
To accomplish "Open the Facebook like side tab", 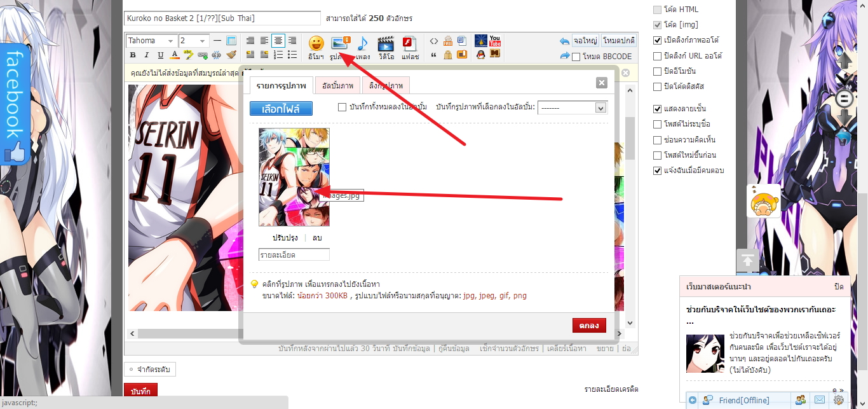I will [x=15, y=104].
